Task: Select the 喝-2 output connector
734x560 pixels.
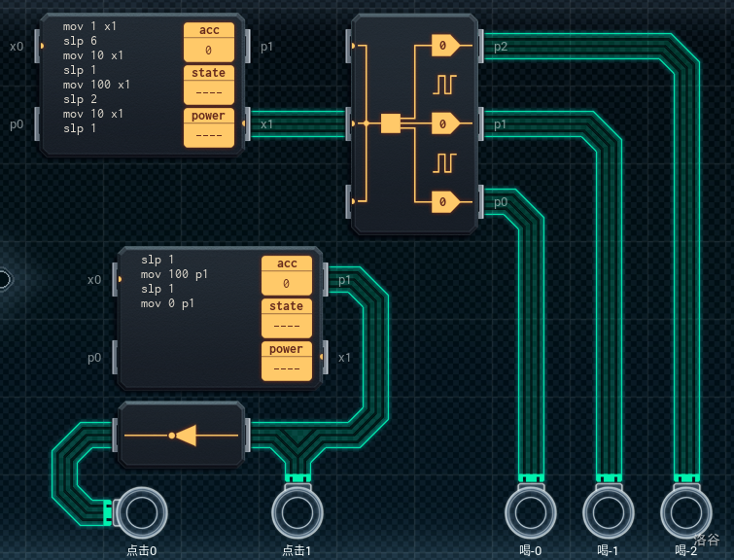Action: 686,512
